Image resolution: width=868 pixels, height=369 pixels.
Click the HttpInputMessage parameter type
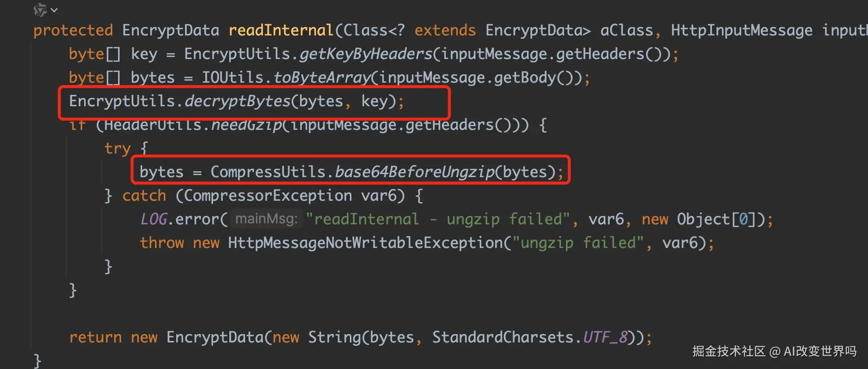click(742, 31)
